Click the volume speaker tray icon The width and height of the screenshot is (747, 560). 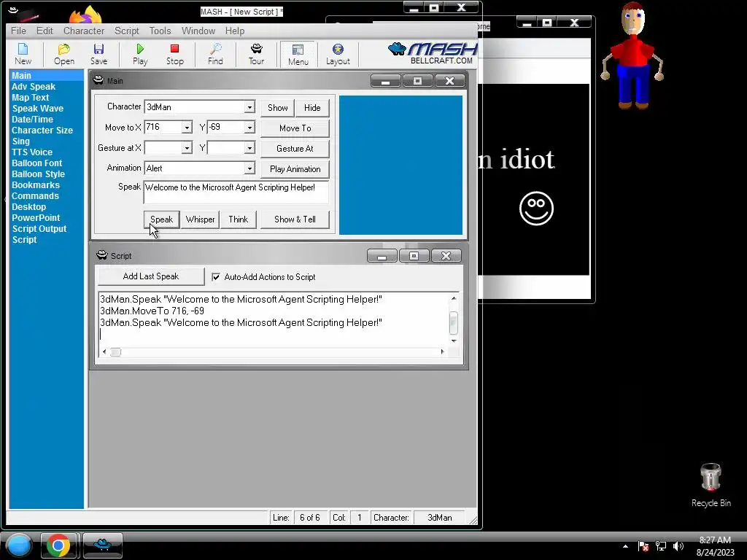tap(678, 546)
